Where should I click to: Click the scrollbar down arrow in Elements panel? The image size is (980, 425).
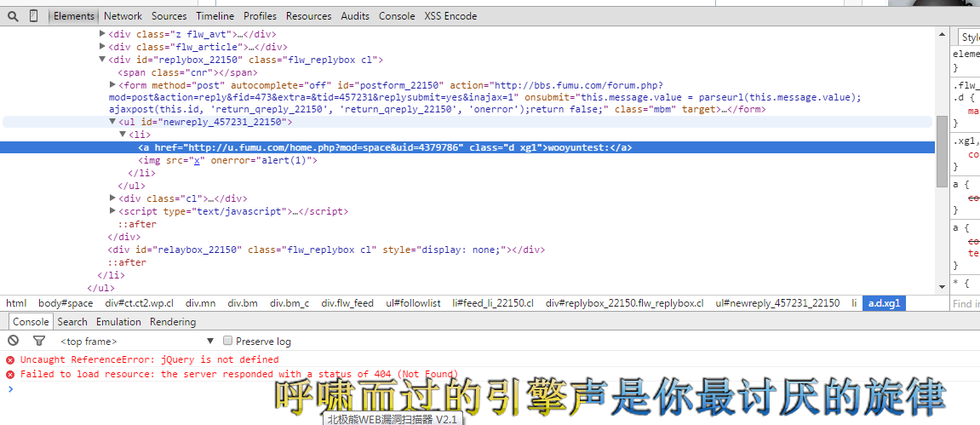pos(942,286)
